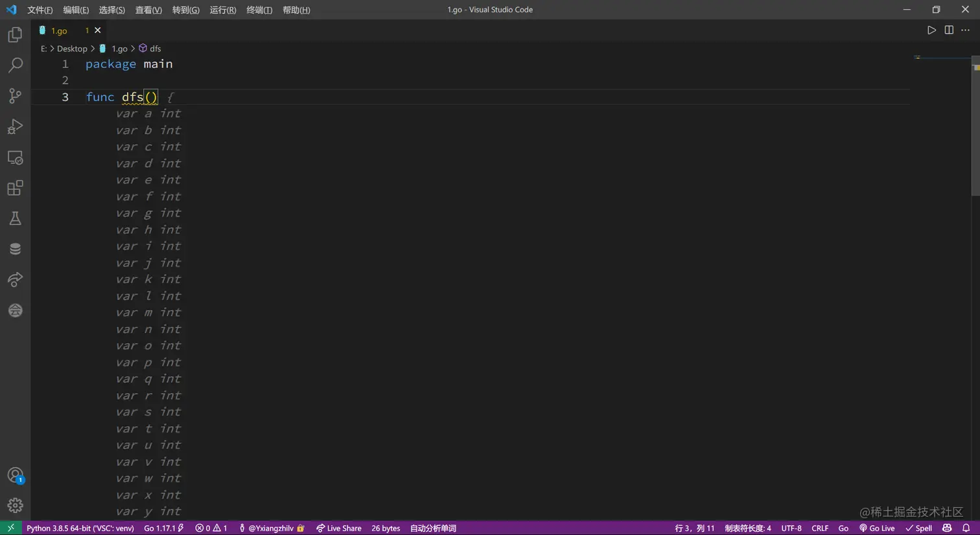Image resolution: width=980 pixels, height=535 pixels.
Task: Open the 运行(R) menu
Action: click(x=223, y=10)
